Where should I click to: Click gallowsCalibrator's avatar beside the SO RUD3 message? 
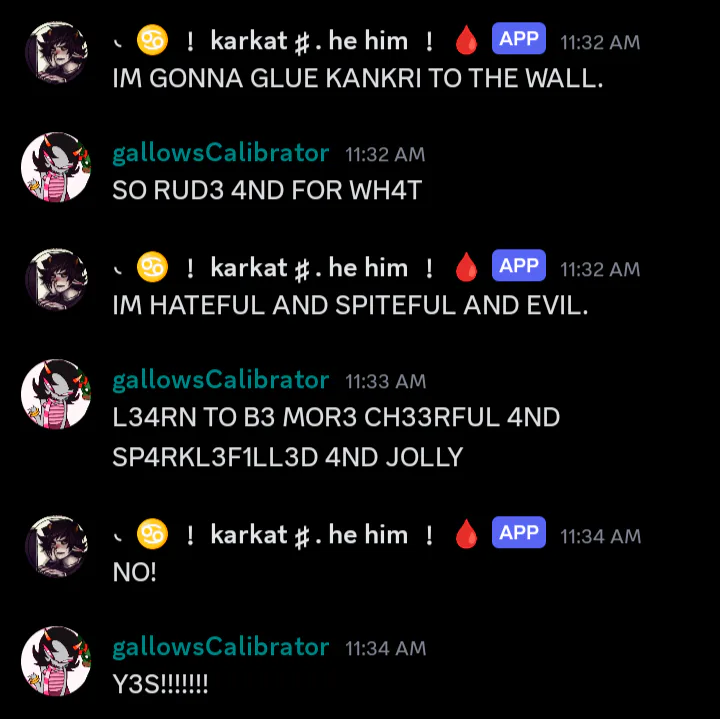click(x=56, y=167)
